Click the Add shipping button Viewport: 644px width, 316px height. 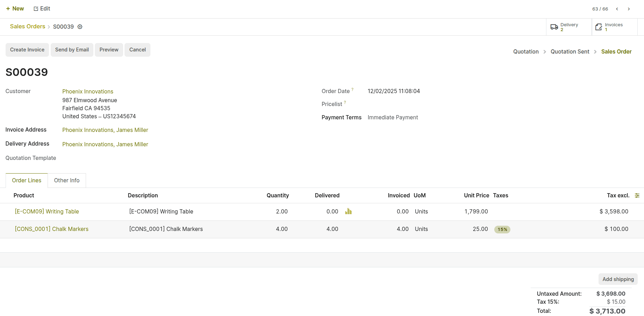coord(618,279)
